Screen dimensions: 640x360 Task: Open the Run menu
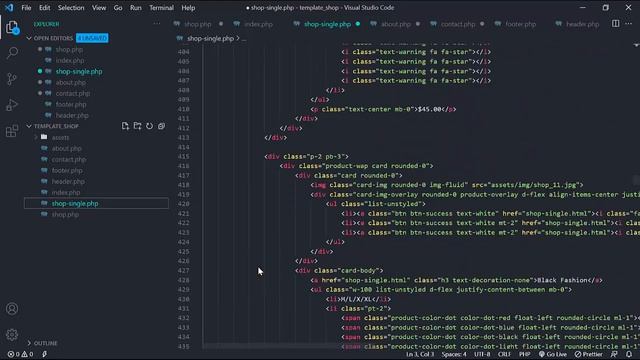(136, 8)
